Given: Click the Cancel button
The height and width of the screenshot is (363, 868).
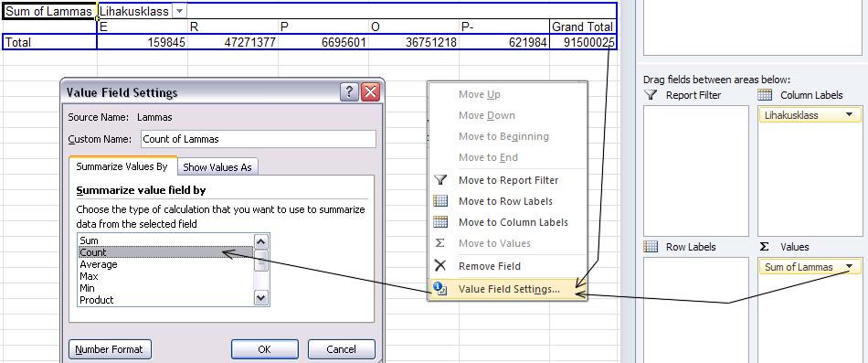Looking at the screenshot, I should 341,349.
